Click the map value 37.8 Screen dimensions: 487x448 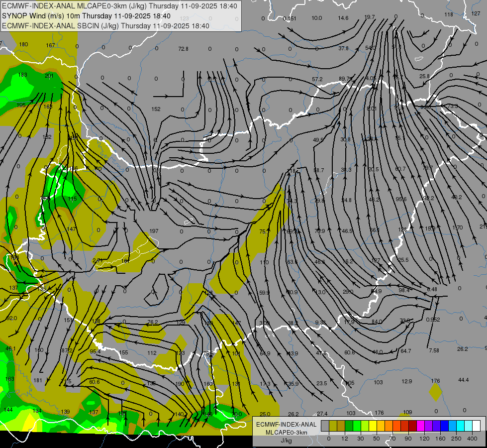pos(343,48)
